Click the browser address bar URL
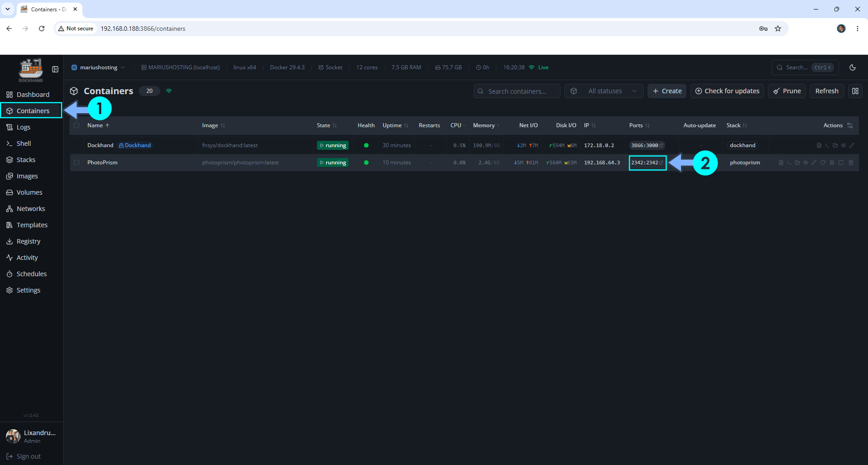 click(143, 29)
